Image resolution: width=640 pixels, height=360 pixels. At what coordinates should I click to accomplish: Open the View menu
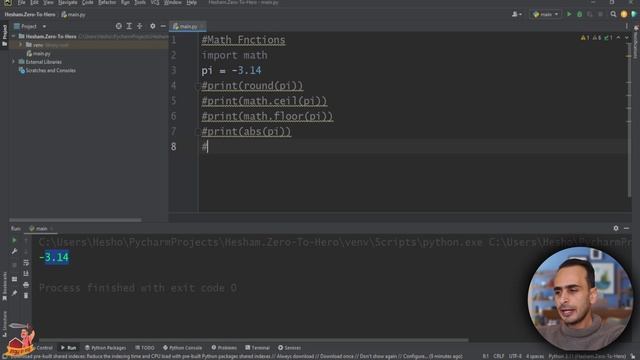pyautogui.click(x=48, y=2)
